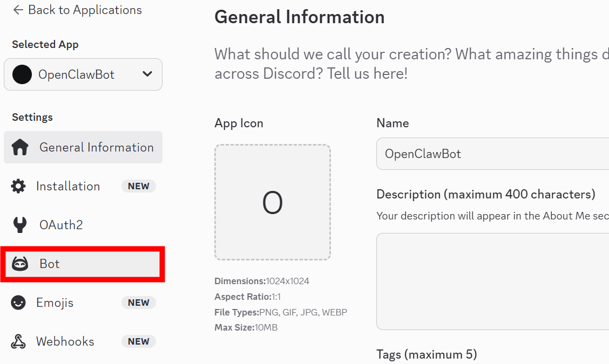Click the back arrow icon beside Back to Applications
The width and height of the screenshot is (609, 364).
(18, 10)
